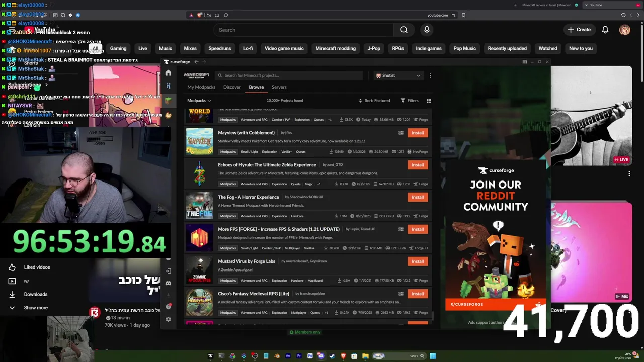The width and height of the screenshot is (644, 362).
Task: Open Brave browser from taskbar
Action: 343,356
